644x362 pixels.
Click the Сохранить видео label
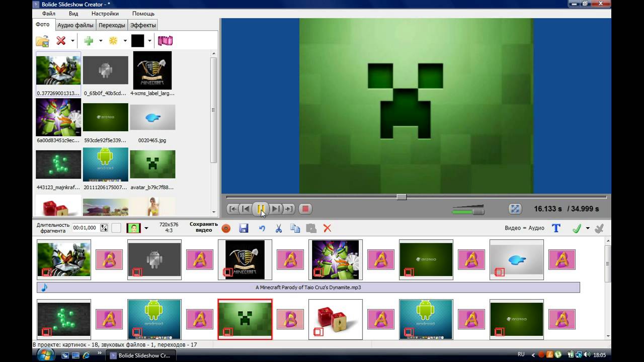point(204,227)
